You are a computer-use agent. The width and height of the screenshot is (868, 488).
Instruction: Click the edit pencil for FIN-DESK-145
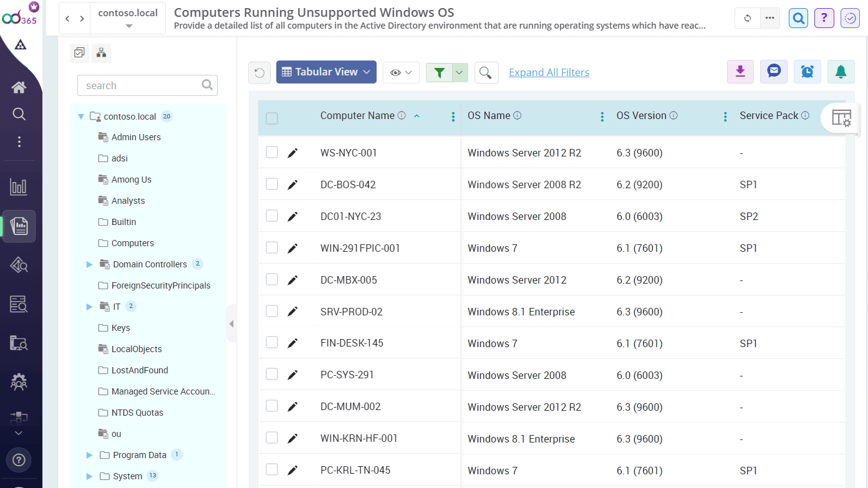tap(293, 342)
